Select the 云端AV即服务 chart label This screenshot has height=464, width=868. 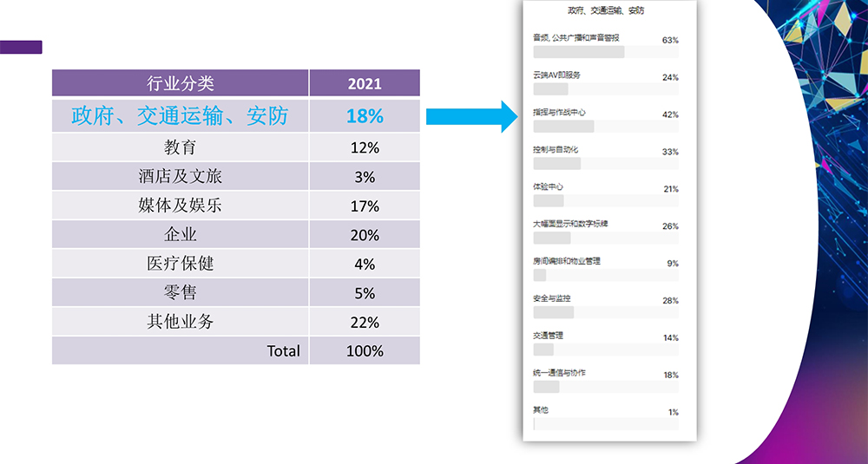point(556,75)
